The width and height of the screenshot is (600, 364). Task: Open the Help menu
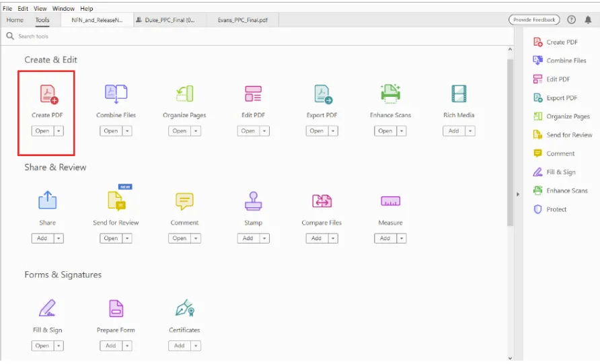(x=87, y=8)
